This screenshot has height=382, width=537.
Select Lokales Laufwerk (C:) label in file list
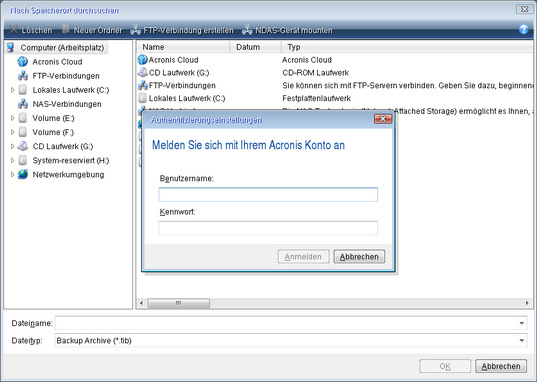click(187, 98)
